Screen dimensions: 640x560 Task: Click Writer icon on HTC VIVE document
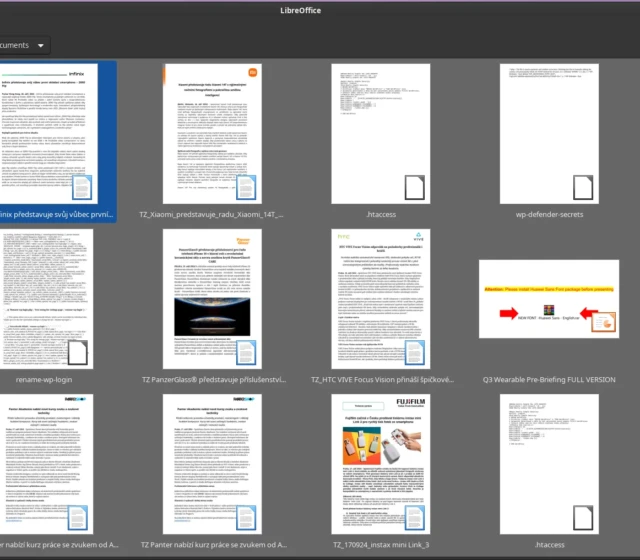coord(414,353)
